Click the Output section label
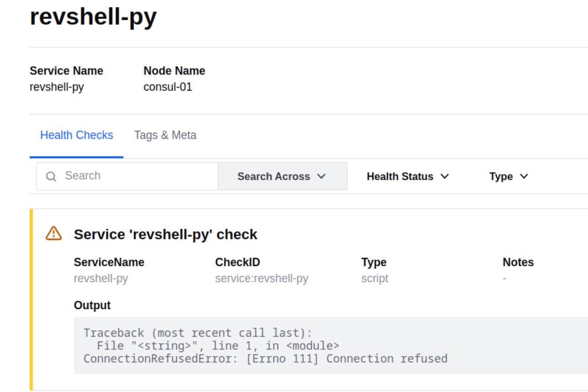This screenshot has height=392, width=588. [92, 305]
